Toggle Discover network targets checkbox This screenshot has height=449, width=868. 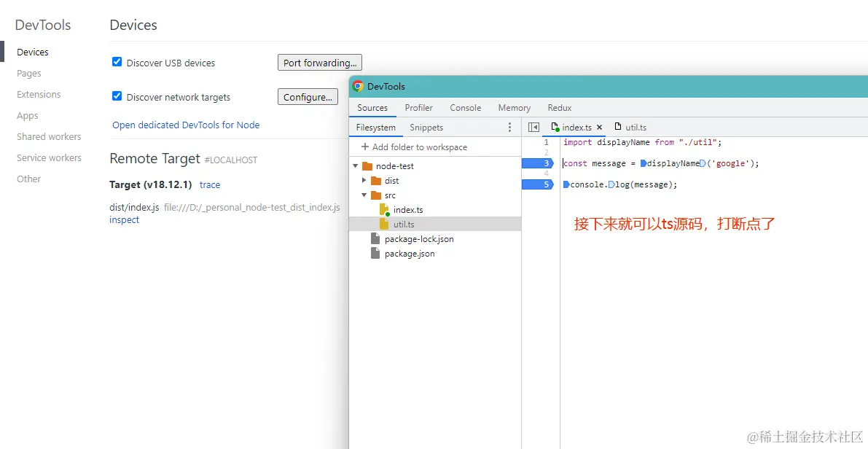click(117, 96)
